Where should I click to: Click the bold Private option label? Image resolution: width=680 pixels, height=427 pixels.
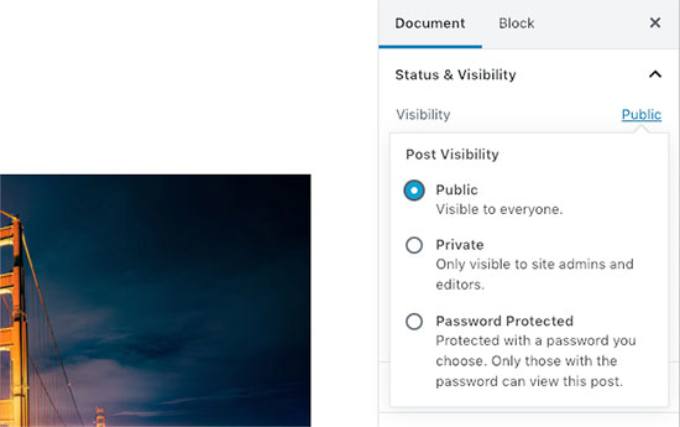[460, 245]
